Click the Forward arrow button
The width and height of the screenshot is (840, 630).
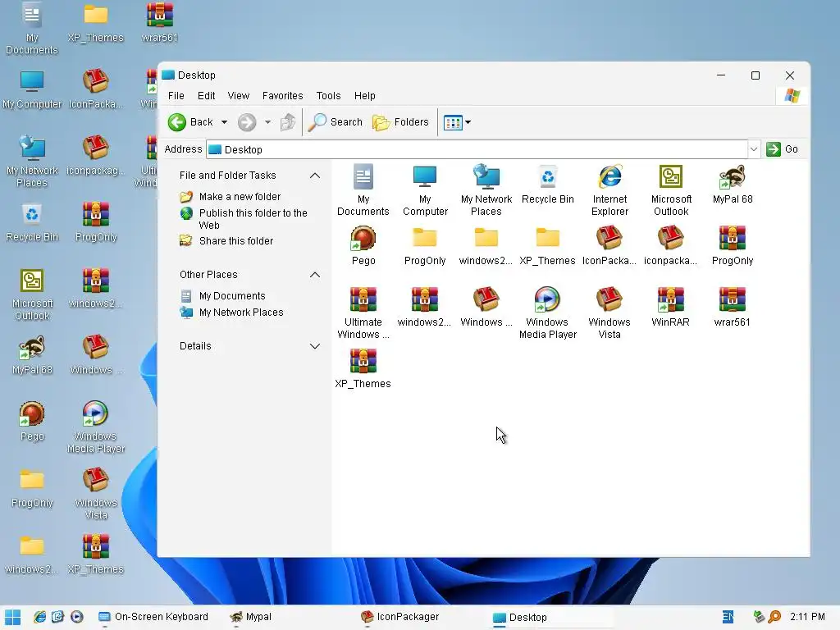[246, 122]
